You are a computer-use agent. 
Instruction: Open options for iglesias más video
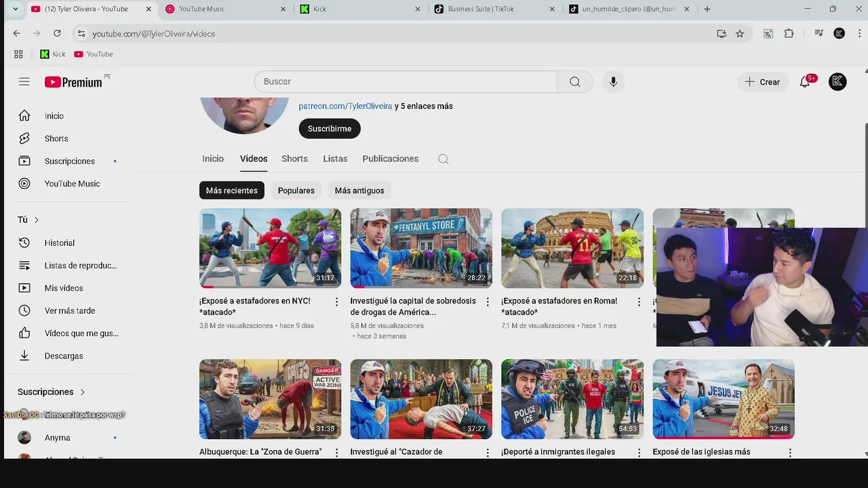click(x=789, y=453)
